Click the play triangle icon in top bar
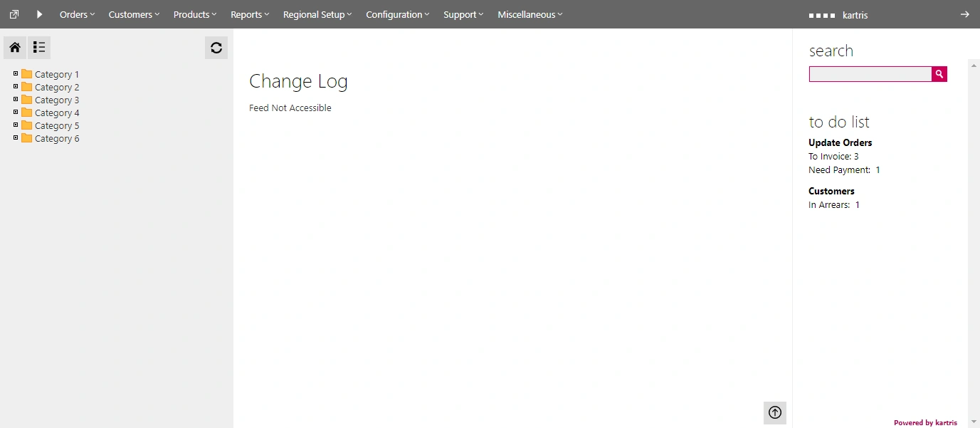 tap(40, 14)
